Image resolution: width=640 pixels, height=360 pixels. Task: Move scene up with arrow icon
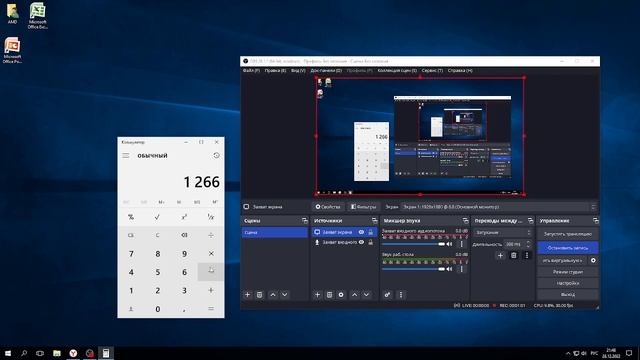tap(273, 295)
